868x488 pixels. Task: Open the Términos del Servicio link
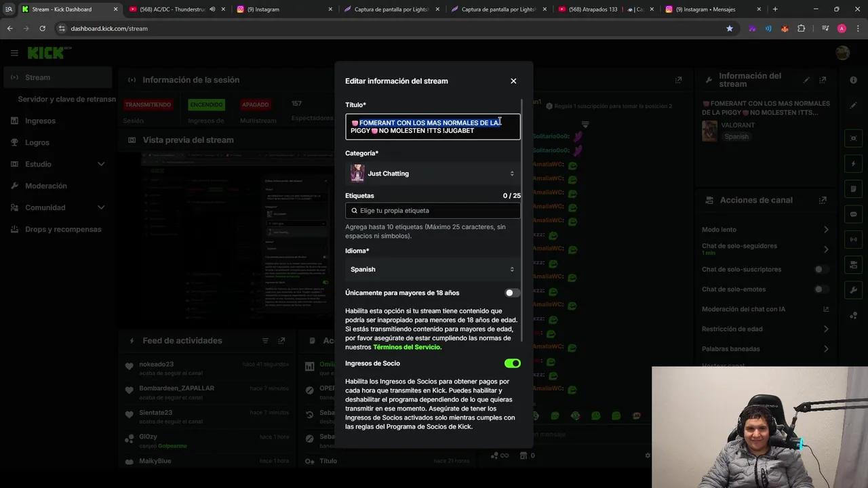pos(407,347)
